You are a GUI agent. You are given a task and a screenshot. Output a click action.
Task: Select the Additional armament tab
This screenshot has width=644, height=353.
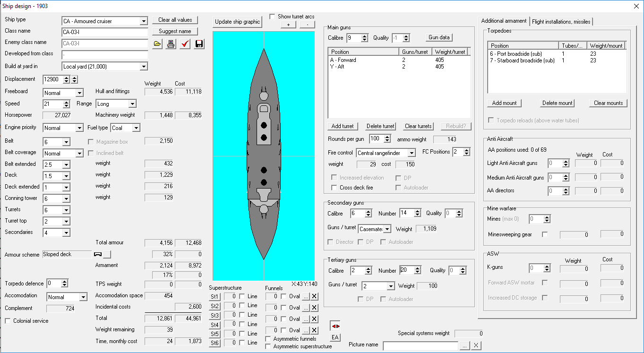504,21
